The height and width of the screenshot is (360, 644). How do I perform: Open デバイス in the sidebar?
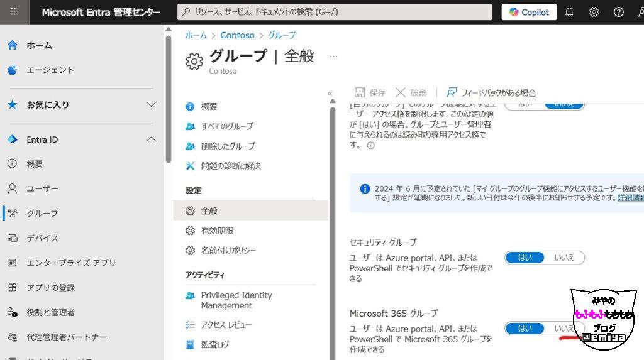[x=42, y=238]
